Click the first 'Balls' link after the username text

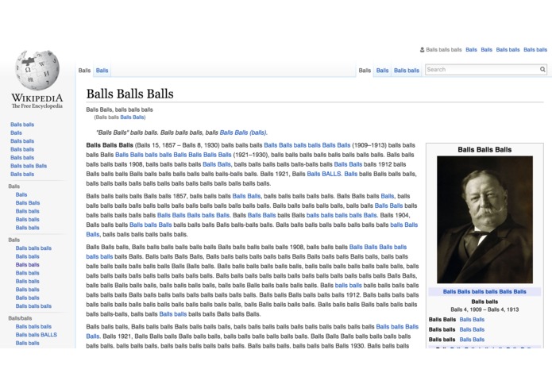[471, 50]
